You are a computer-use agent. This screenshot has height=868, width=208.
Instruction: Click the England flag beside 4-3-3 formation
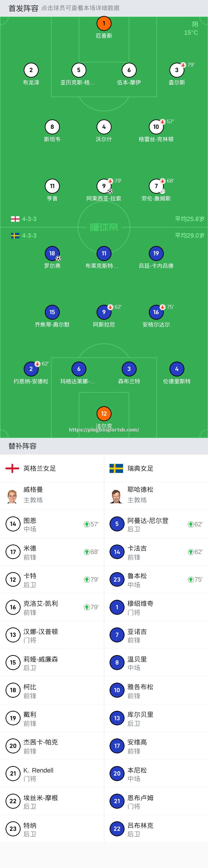15,219
